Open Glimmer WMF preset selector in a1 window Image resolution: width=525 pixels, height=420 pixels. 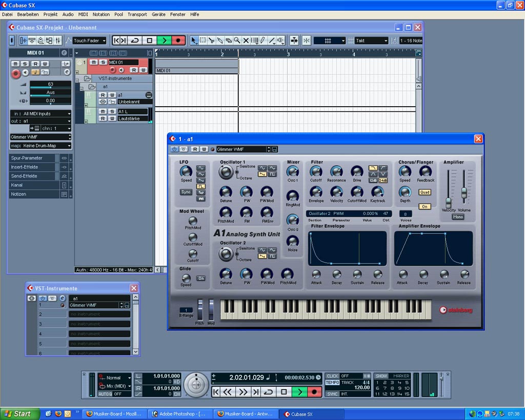tap(243, 149)
